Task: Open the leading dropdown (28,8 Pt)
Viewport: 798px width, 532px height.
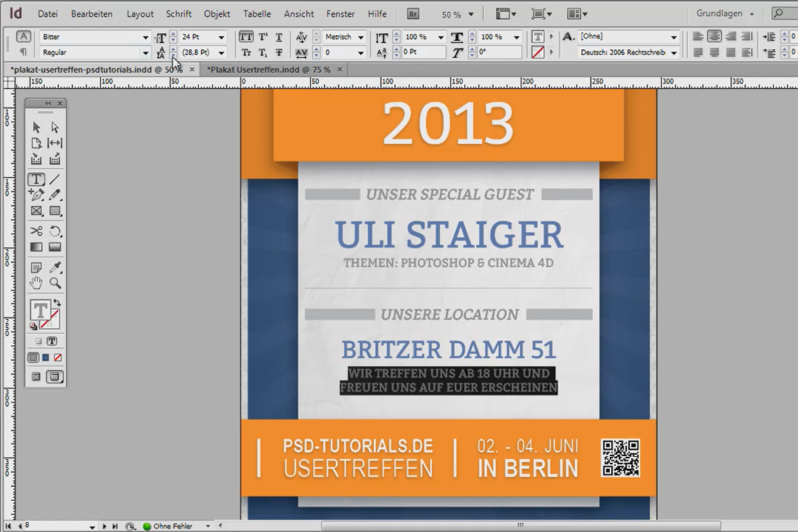Action: (x=221, y=53)
